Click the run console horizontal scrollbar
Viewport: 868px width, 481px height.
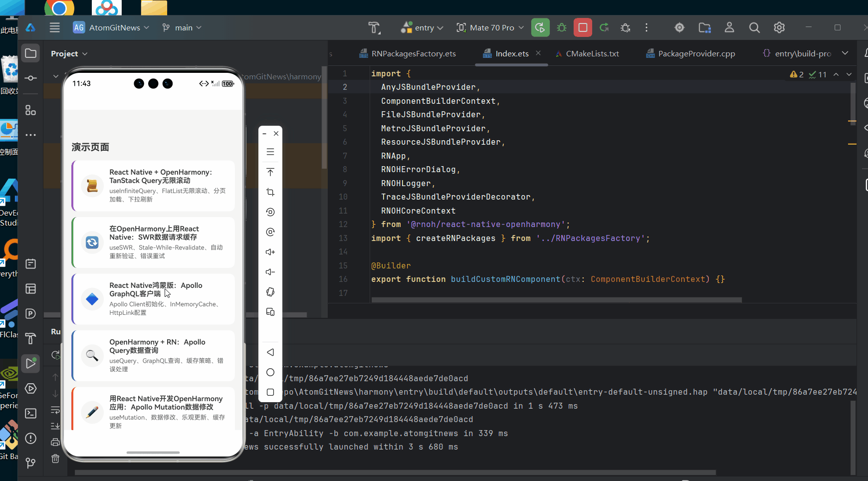[x=395, y=472]
